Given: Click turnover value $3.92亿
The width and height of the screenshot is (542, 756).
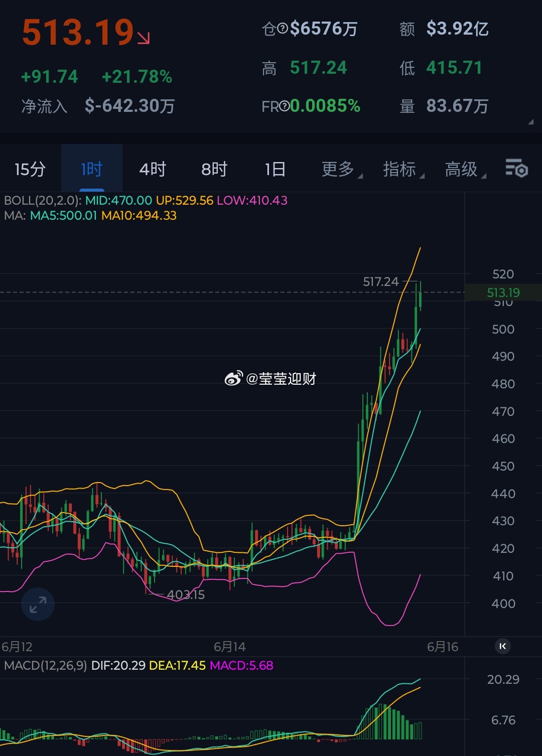Looking at the screenshot, I should 457,29.
